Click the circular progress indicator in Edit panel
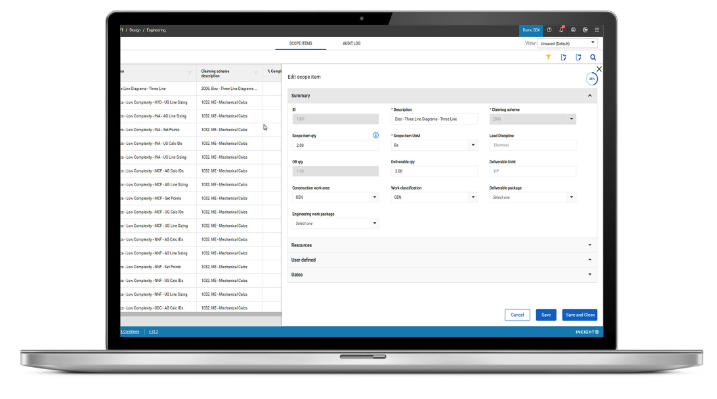717x399 pixels. (x=592, y=79)
